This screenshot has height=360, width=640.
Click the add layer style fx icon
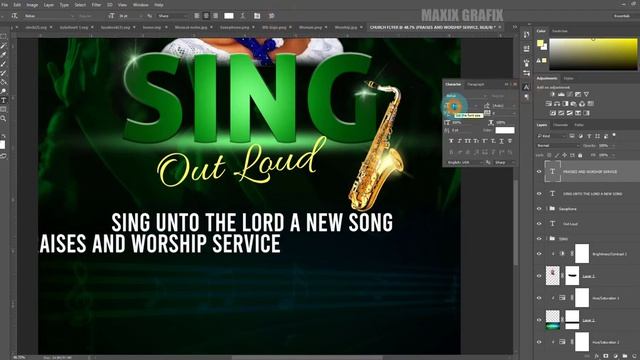[x=596, y=356]
